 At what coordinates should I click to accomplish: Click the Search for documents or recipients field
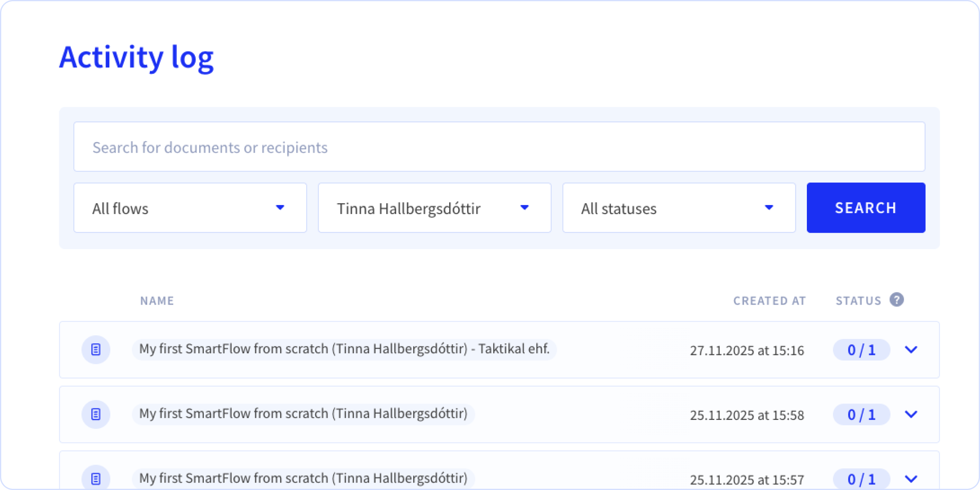[x=499, y=147]
